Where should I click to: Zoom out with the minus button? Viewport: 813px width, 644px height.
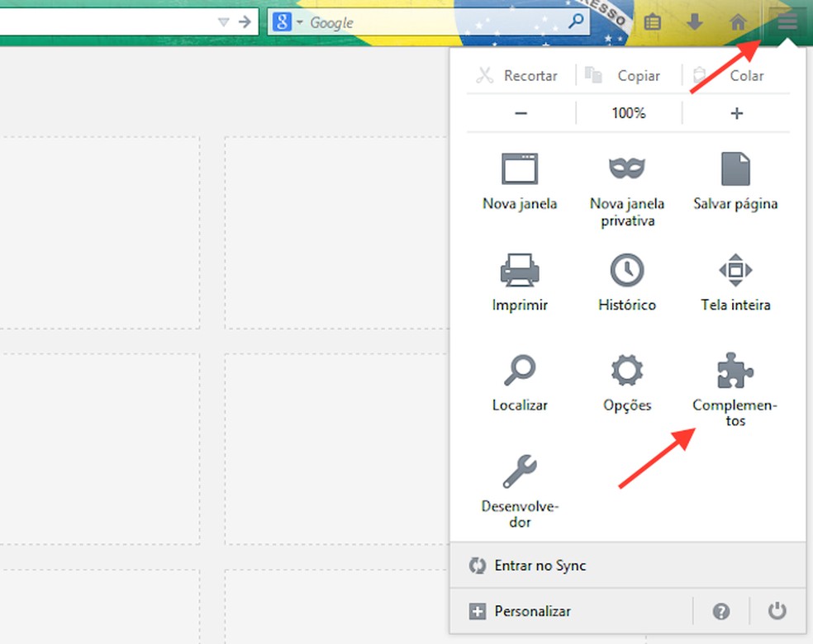coord(521,113)
